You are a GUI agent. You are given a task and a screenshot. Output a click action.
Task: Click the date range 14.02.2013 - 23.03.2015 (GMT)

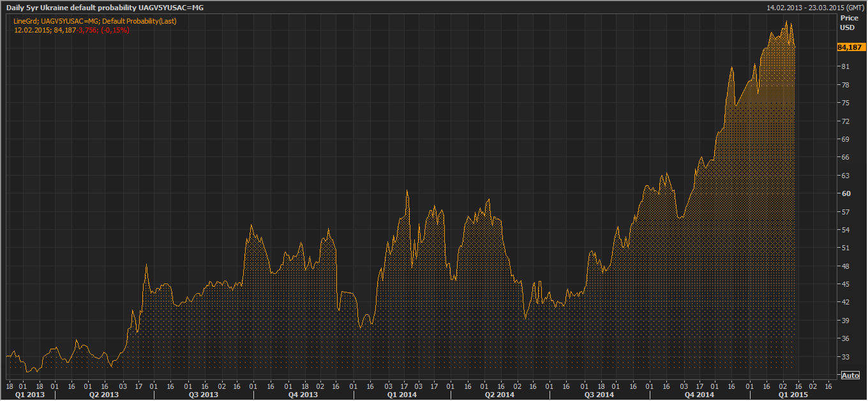[815, 7]
